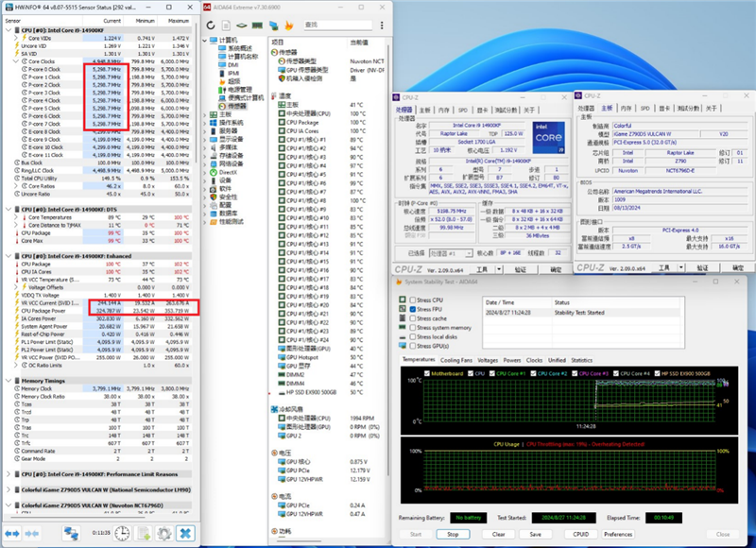Select the 传感器 item in AIDA64 tree
Screen dimensions: 756x548
[232, 106]
